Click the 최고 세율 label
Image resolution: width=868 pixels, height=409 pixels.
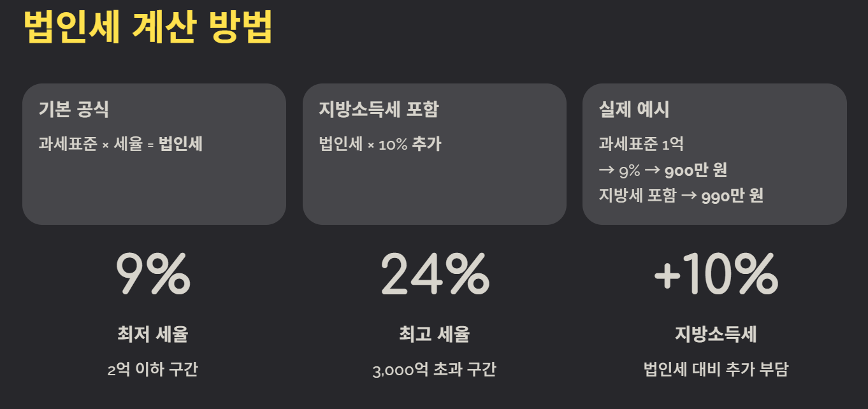tap(435, 334)
